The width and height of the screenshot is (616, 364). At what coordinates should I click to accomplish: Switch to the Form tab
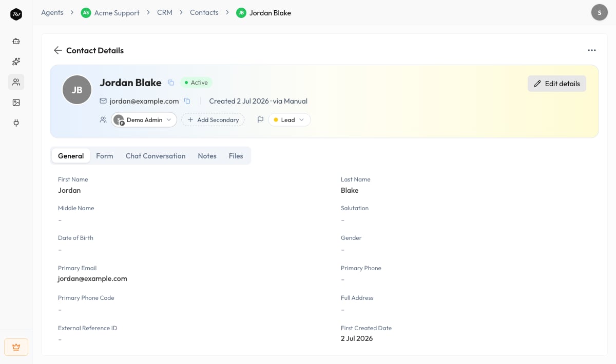coord(105,156)
